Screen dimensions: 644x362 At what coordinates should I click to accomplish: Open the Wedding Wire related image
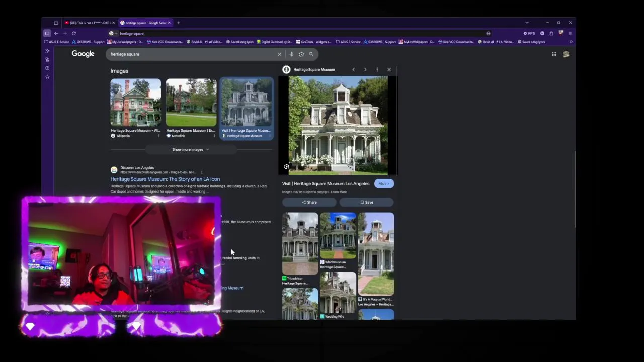pos(338,292)
